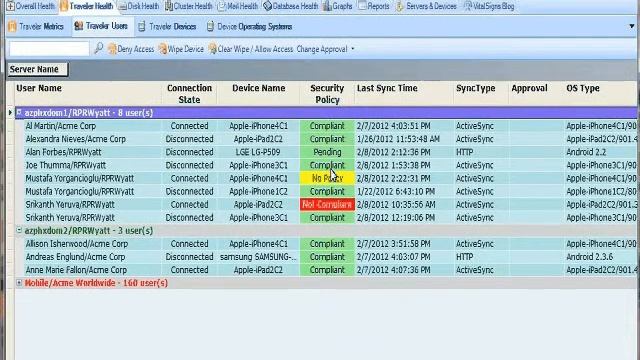Open the Mail Health tab
This screenshot has width=640, height=360.
pyautogui.click(x=238, y=6)
